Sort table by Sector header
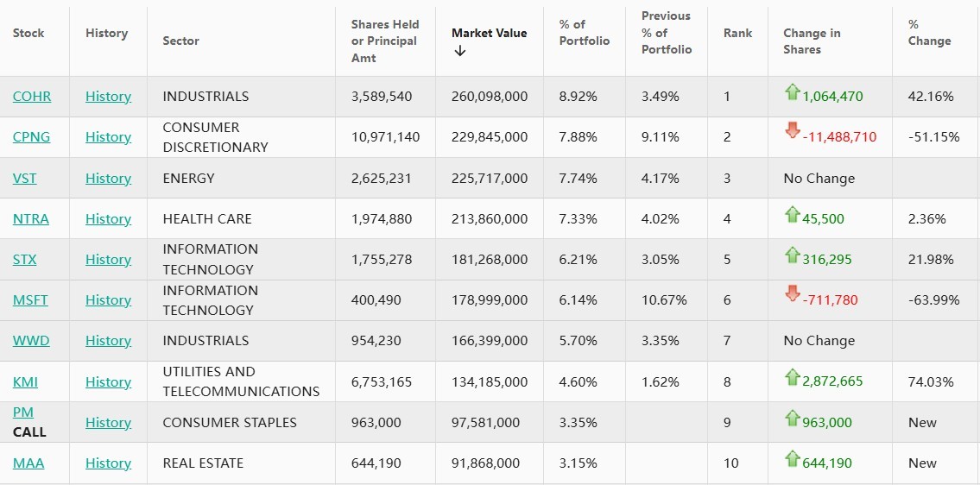The width and height of the screenshot is (980, 485). tap(180, 41)
